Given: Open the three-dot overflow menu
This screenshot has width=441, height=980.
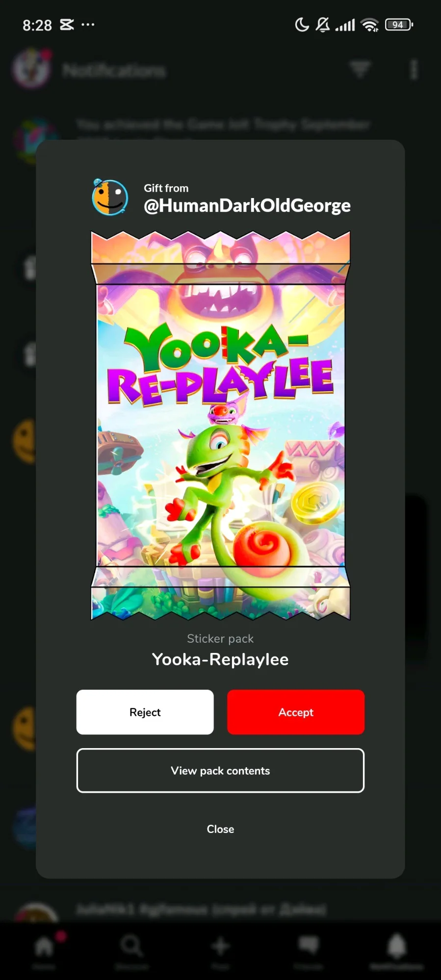Looking at the screenshot, I should click(414, 70).
